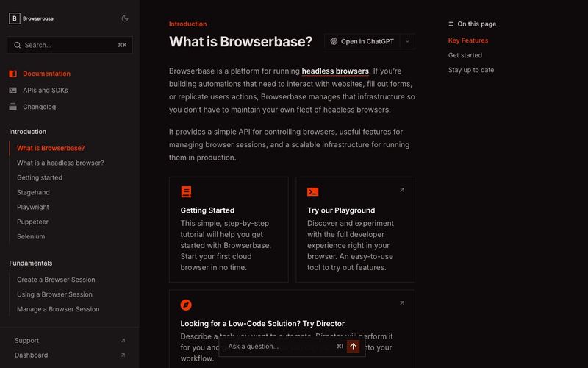Jump to Stay up to date section
The height and width of the screenshot is (368, 588).
[x=471, y=70]
